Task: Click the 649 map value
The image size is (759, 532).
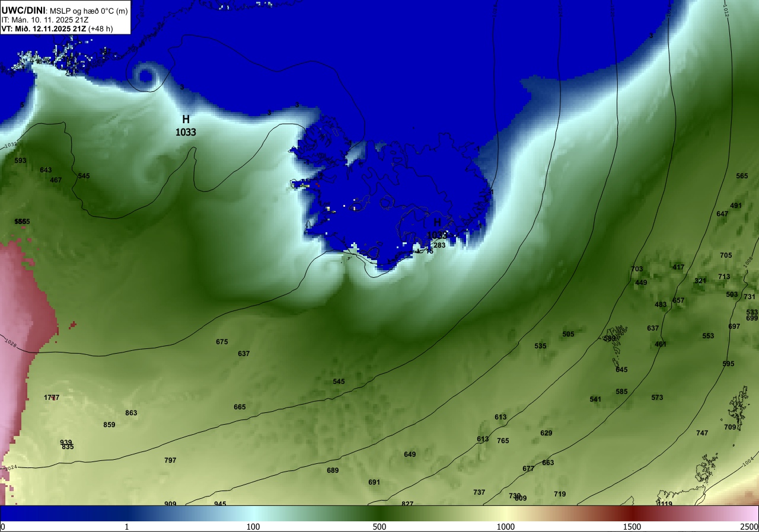Action: [410, 454]
